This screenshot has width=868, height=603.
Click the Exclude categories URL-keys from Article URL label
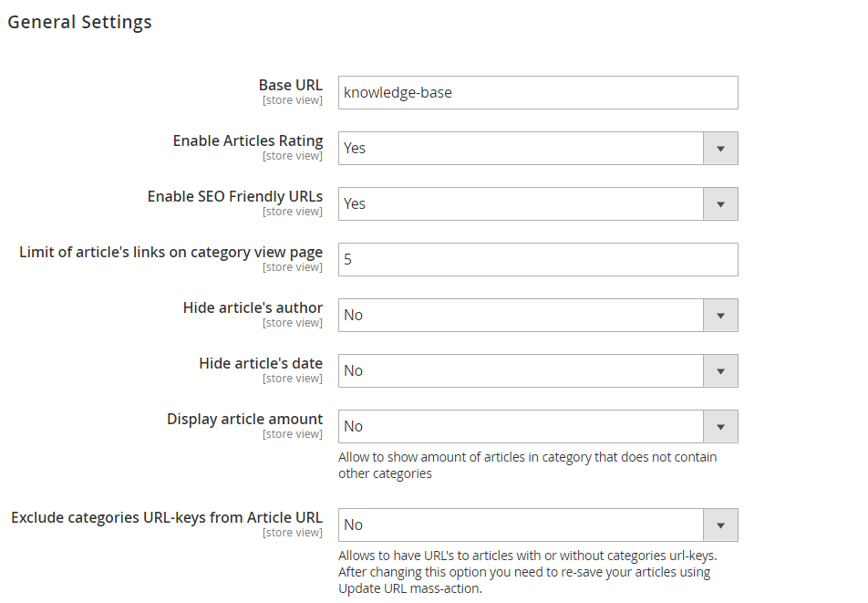click(x=167, y=518)
